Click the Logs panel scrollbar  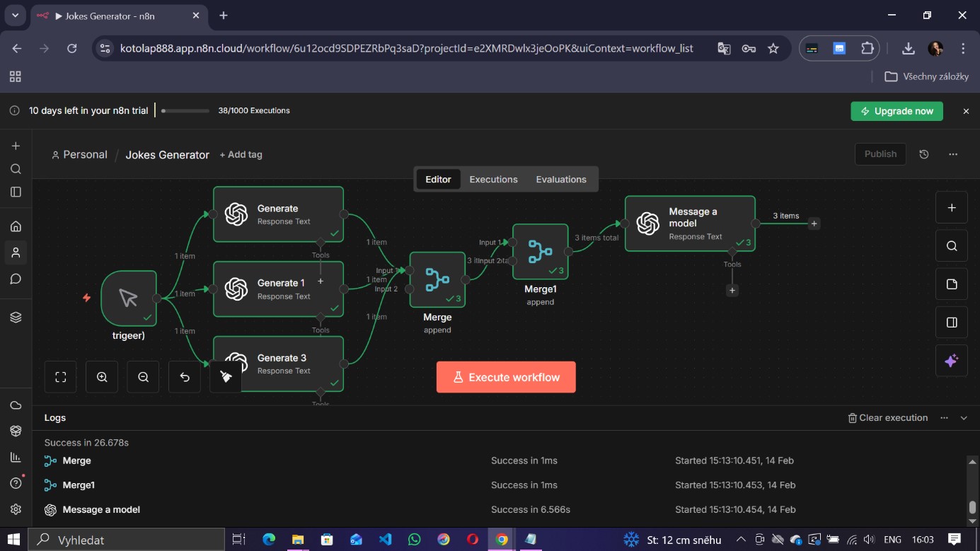click(972, 506)
